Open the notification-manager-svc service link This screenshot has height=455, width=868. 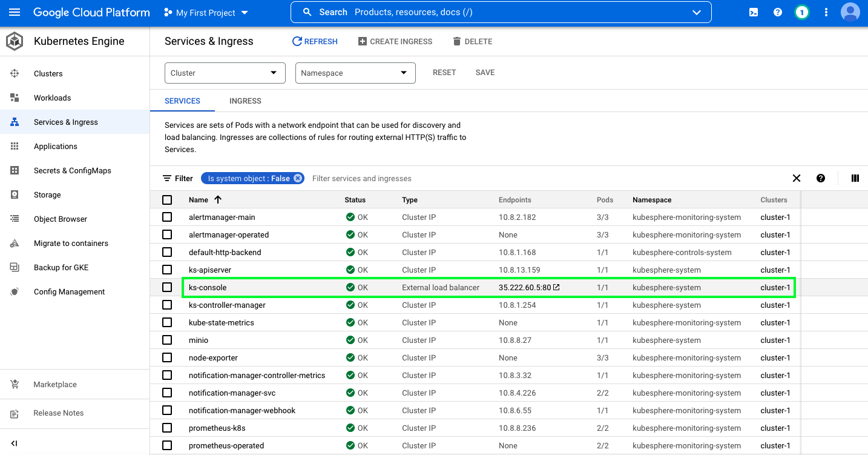[232, 393]
